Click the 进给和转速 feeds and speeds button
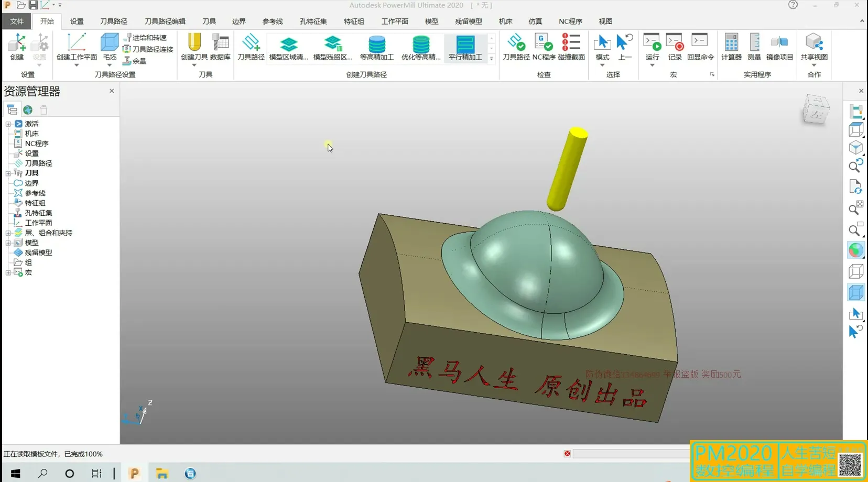The width and height of the screenshot is (868, 482). point(145,37)
